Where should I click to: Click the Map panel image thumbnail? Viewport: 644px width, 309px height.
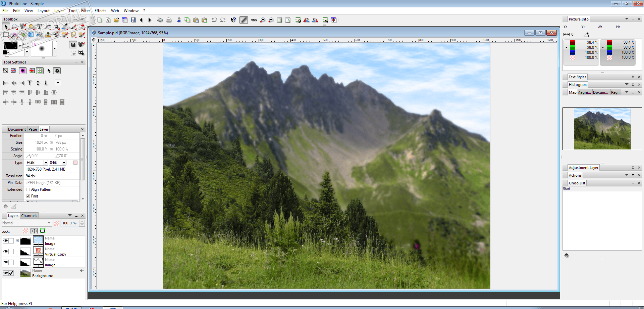(602, 129)
